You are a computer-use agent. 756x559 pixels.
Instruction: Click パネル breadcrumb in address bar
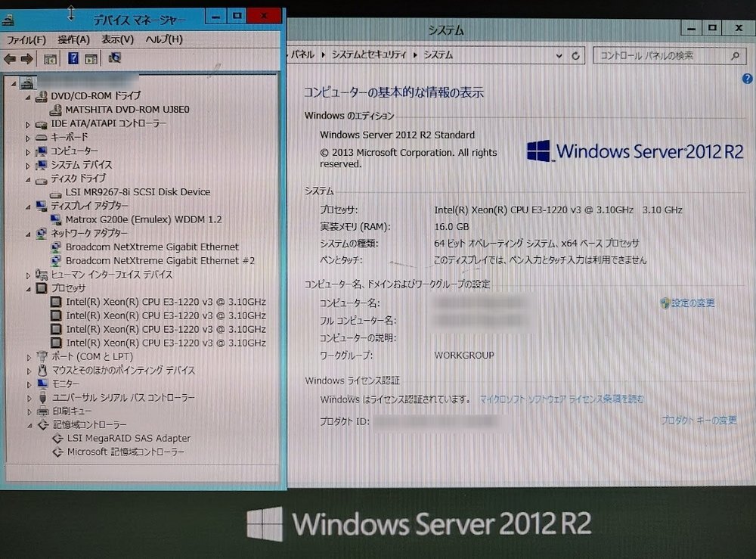coord(303,55)
